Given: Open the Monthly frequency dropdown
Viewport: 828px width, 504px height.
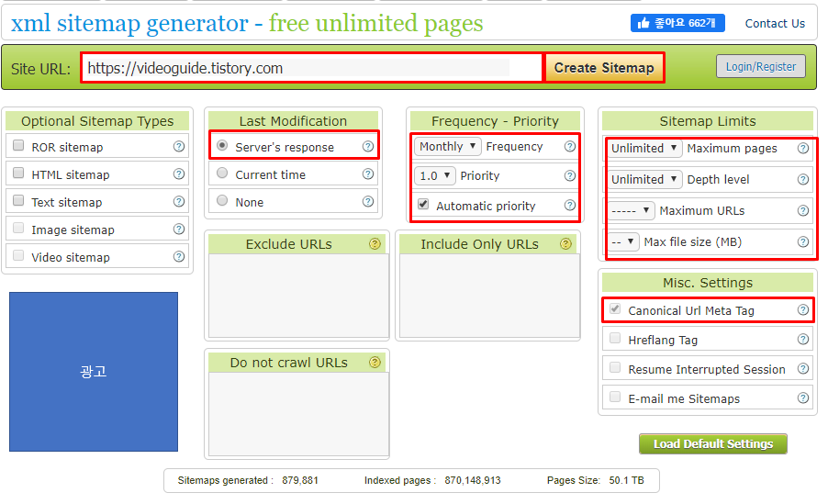Looking at the screenshot, I should point(447,146).
